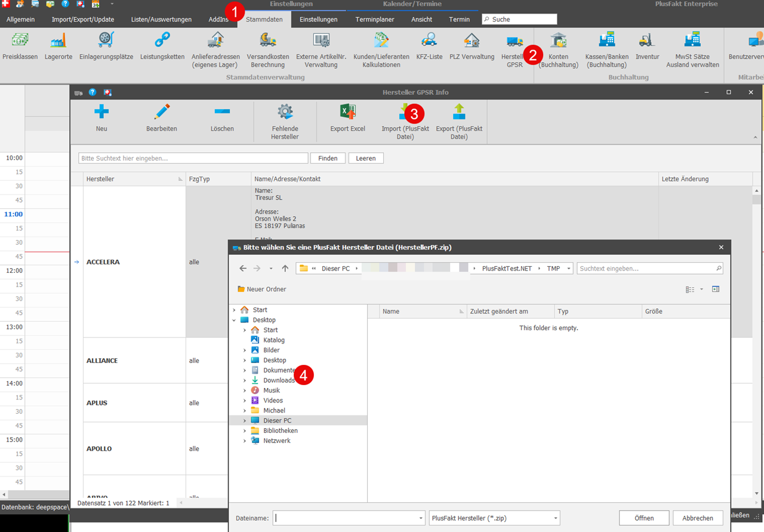Click Export Excel in GPSR toolbar

[x=348, y=118]
